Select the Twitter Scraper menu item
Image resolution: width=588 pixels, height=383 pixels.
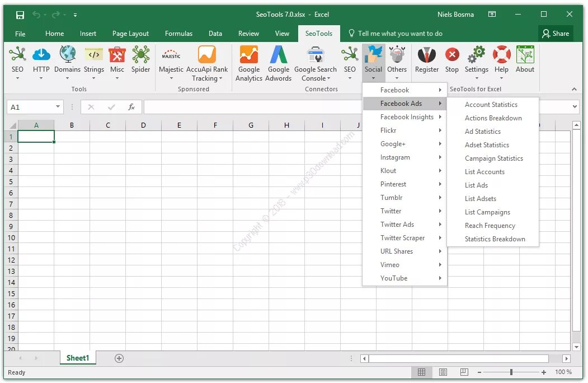click(x=404, y=237)
